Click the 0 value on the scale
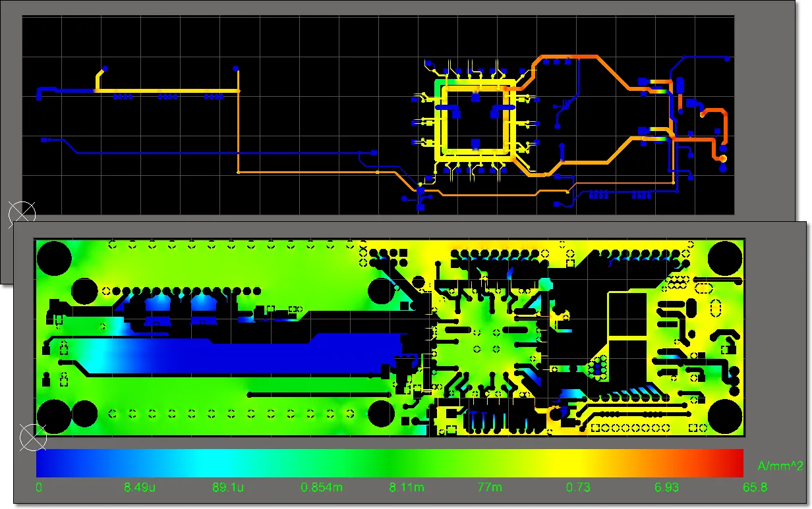 click(39, 488)
